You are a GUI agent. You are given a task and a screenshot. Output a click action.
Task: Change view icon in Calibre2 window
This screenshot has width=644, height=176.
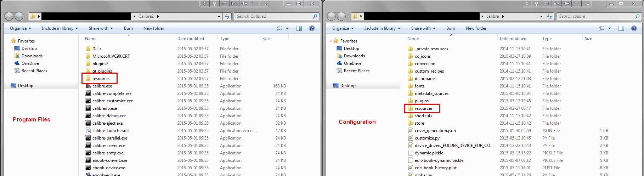pos(279,28)
